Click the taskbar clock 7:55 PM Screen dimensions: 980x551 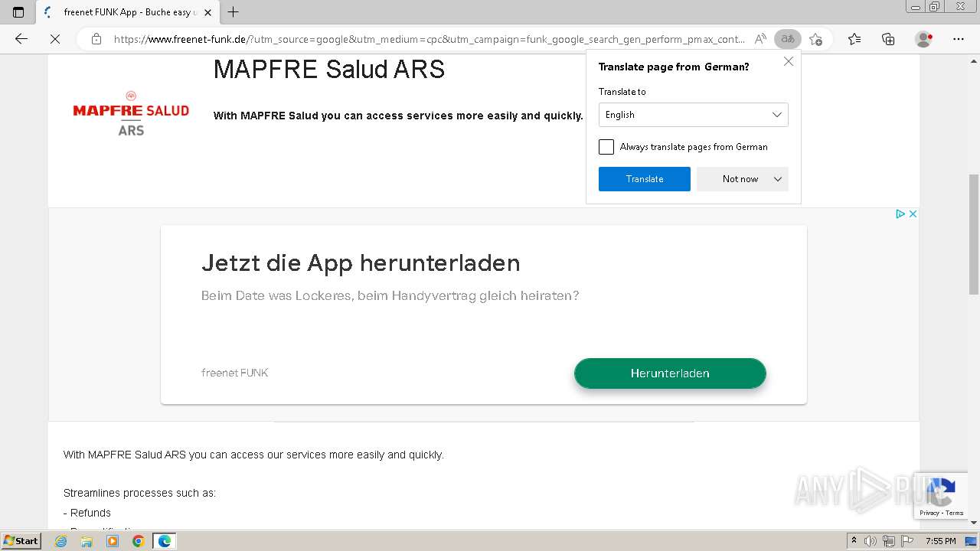[x=941, y=541]
